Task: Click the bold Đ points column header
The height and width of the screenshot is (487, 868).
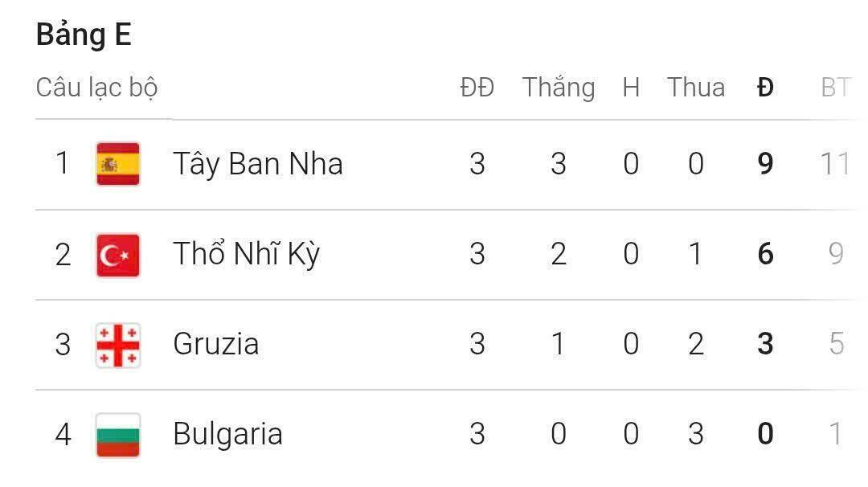Action: [x=765, y=88]
